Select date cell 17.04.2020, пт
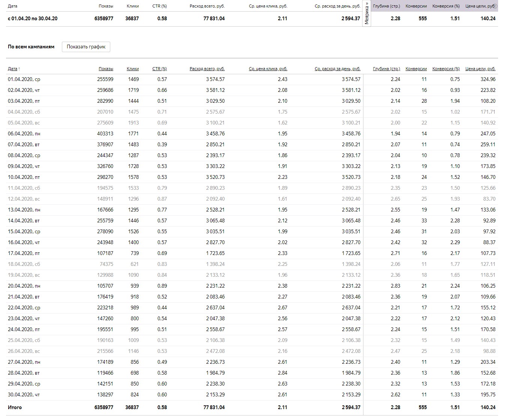The height and width of the screenshot is (420, 506). 24,253
